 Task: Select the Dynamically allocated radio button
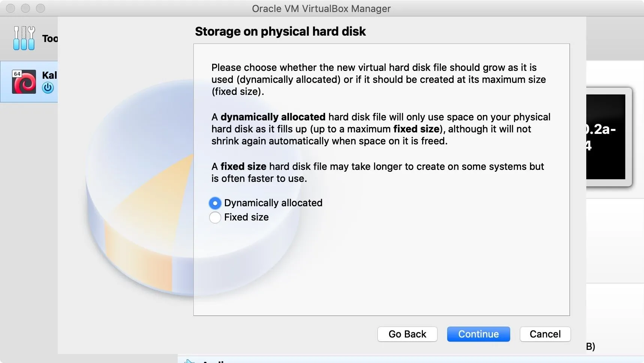coord(215,203)
